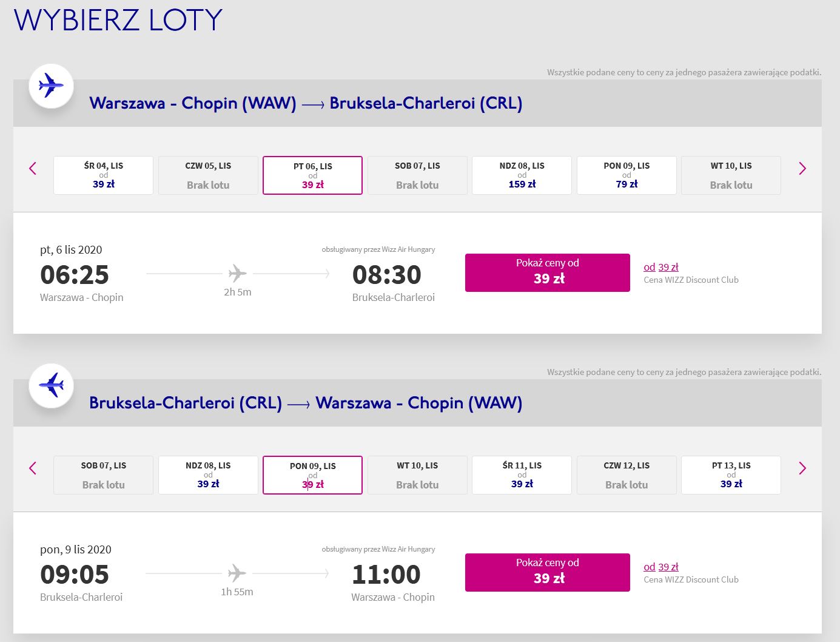This screenshot has width=840, height=642.
Task: Show prices for Warszawa to Charleroi flight
Action: (548, 272)
